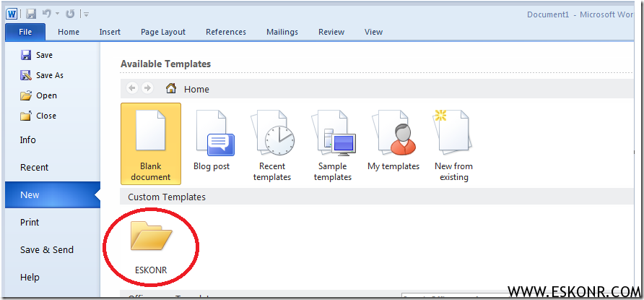The height and width of the screenshot is (300, 644).
Task: Switch to the Page Layout ribbon tab
Action: [x=163, y=32]
